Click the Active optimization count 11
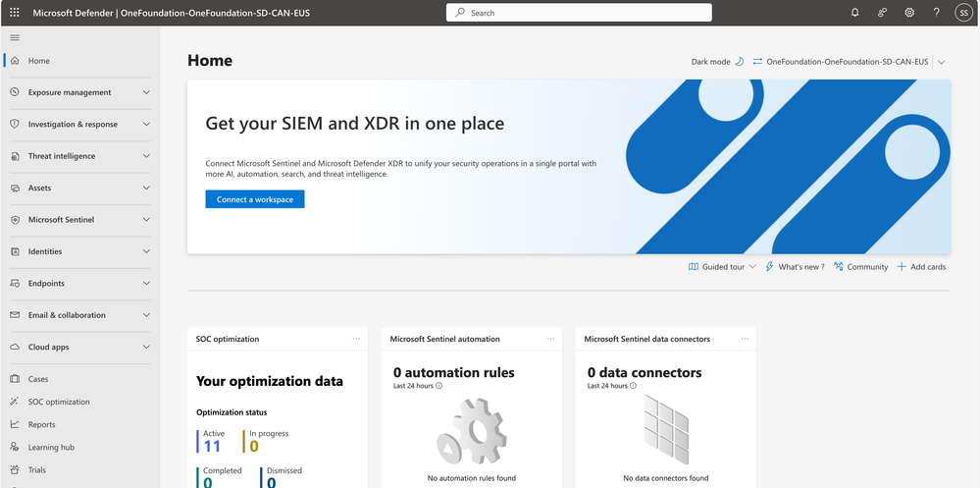Screen dimensions: 980x488 (x=212, y=446)
